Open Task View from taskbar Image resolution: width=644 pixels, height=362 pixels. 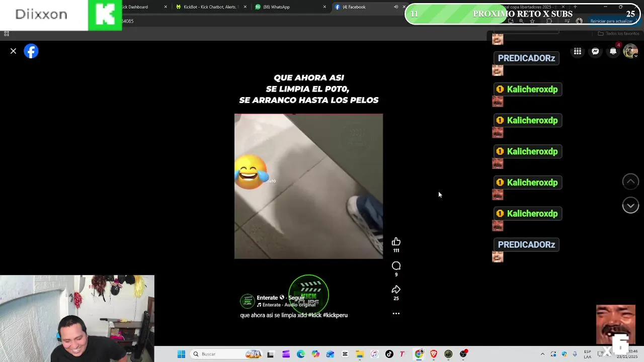(x=271, y=354)
